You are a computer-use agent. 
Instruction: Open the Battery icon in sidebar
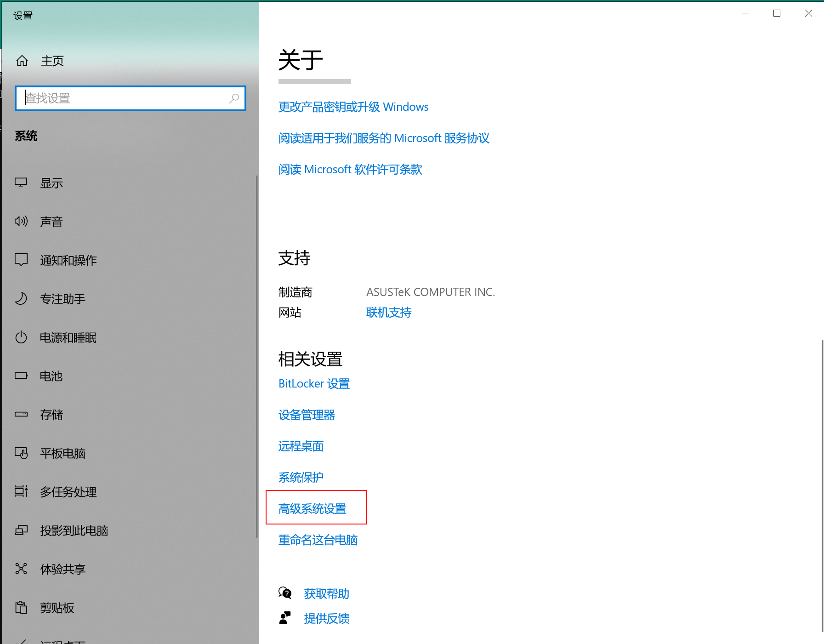21,376
